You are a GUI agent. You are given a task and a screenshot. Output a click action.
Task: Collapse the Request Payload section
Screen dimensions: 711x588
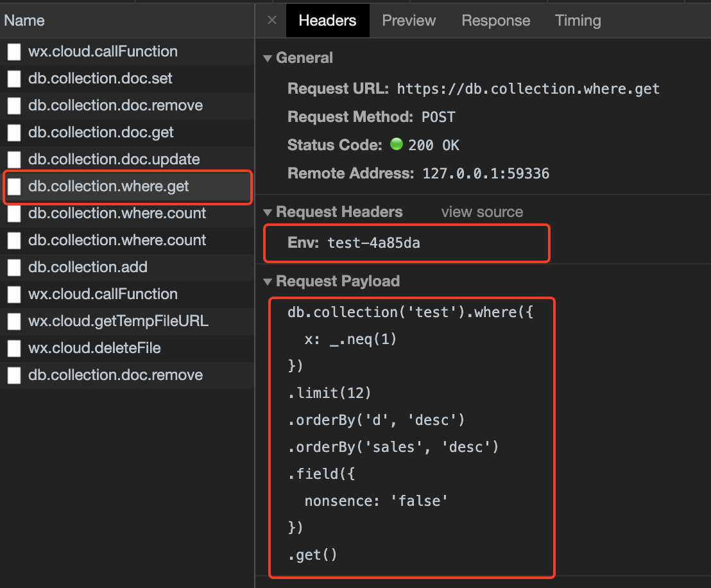pyautogui.click(x=268, y=282)
